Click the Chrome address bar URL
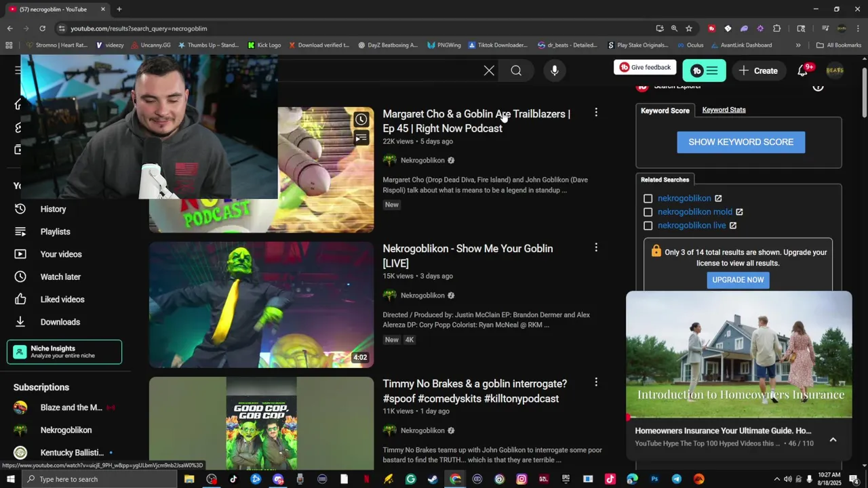 point(139,28)
